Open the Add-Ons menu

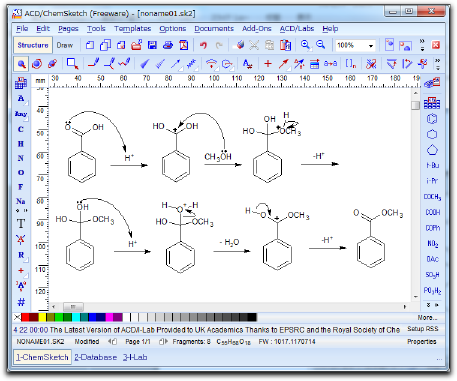[x=256, y=29]
